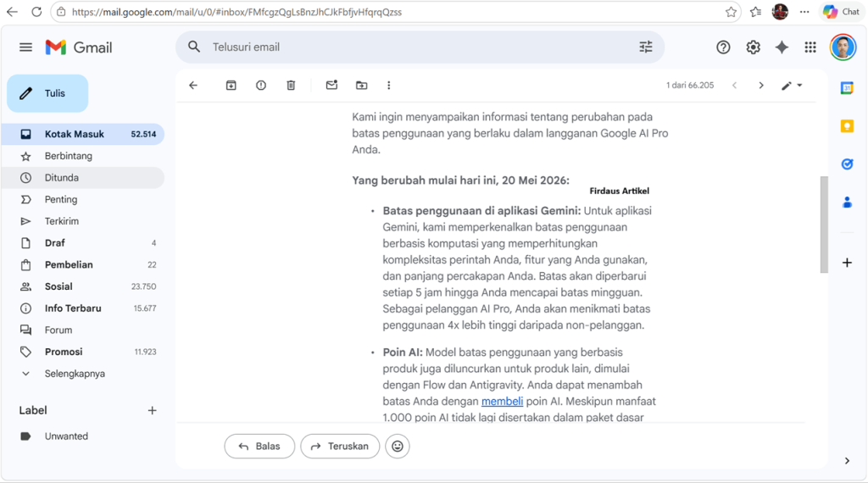This screenshot has width=868, height=483.
Task: Click the Gmail logo
Action: point(79,47)
